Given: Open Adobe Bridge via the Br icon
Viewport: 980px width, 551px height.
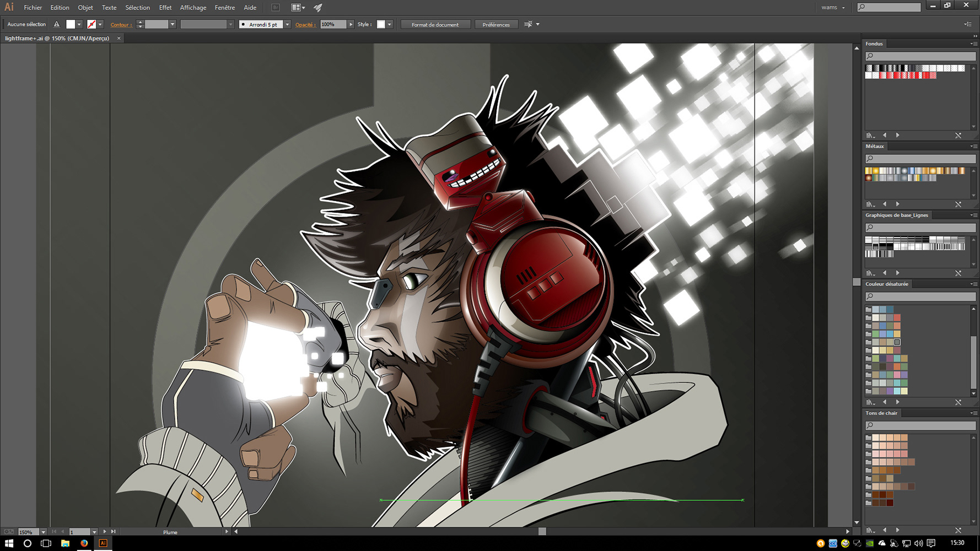Looking at the screenshot, I should [276, 7].
